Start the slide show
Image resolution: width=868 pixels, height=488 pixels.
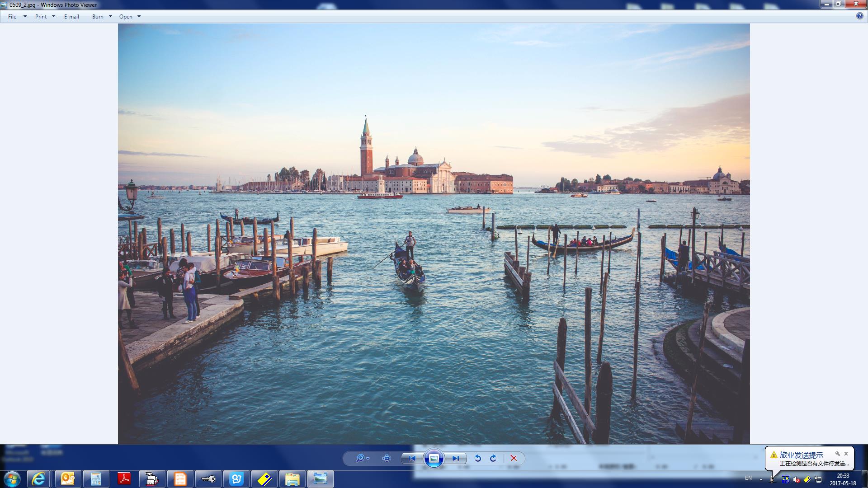pos(434,458)
